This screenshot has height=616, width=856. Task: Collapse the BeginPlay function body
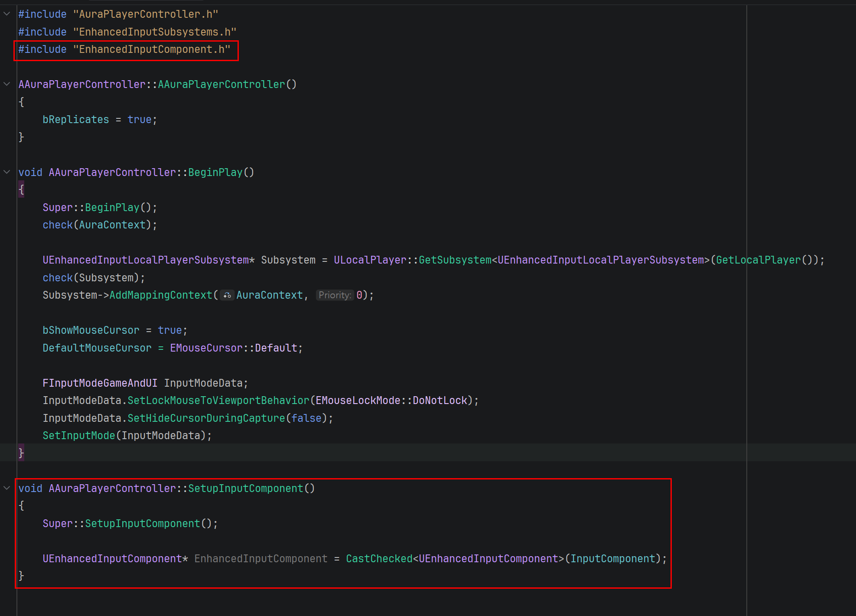pos(7,172)
